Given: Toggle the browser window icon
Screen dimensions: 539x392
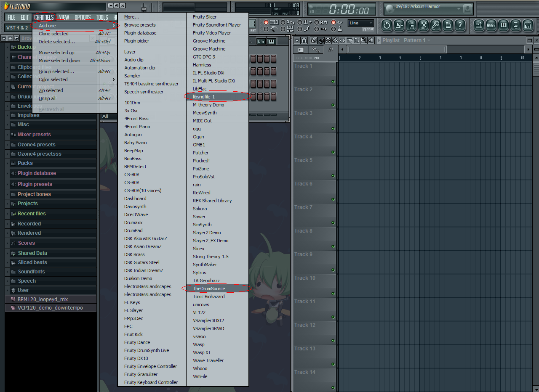Looking at the screenshot, I should coord(515,25).
